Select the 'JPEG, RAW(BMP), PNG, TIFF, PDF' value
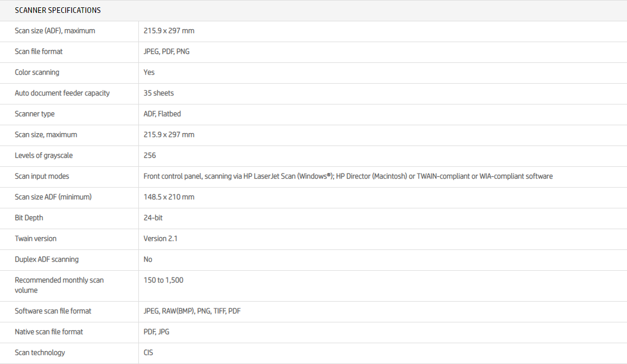Image resolution: width=627 pixels, height=364 pixels. (x=192, y=311)
